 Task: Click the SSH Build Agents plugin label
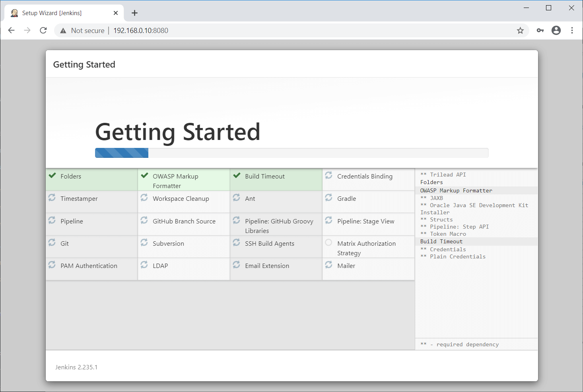[270, 244]
